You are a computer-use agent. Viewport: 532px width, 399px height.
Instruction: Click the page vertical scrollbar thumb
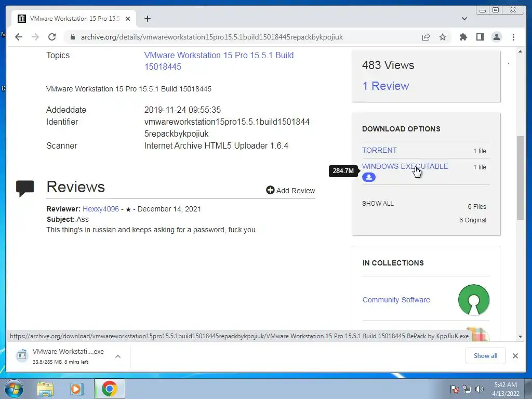tap(520, 178)
